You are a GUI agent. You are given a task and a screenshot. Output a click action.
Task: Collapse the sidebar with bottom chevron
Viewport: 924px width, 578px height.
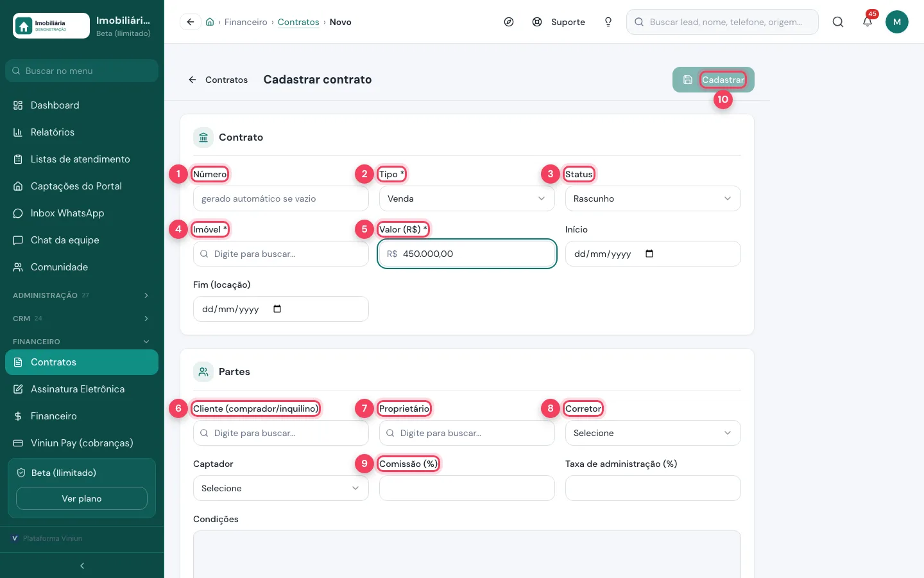coord(81,566)
